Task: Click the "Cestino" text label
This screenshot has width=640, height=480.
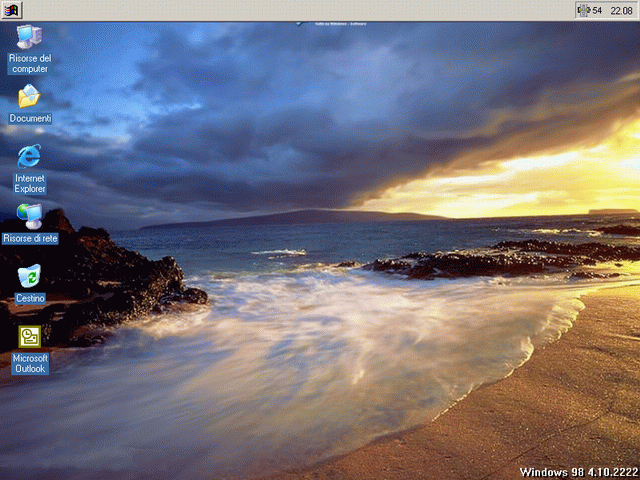Action: [30, 298]
